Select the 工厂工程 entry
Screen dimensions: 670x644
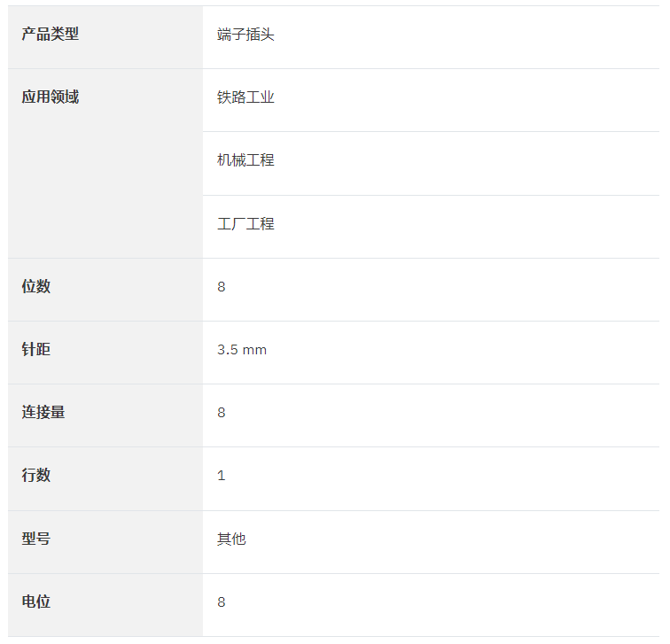tap(245, 224)
